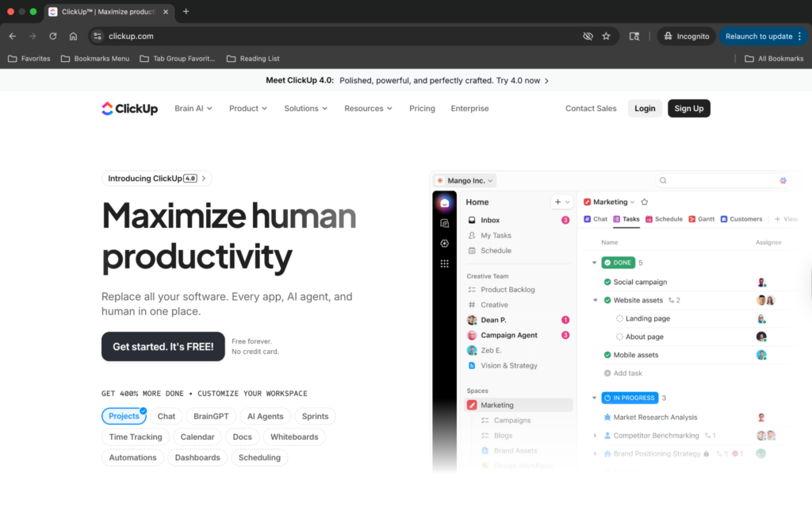Viewport: 812px width, 508px height.
Task: Toggle Website assets task status checkmark
Action: pos(607,300)
